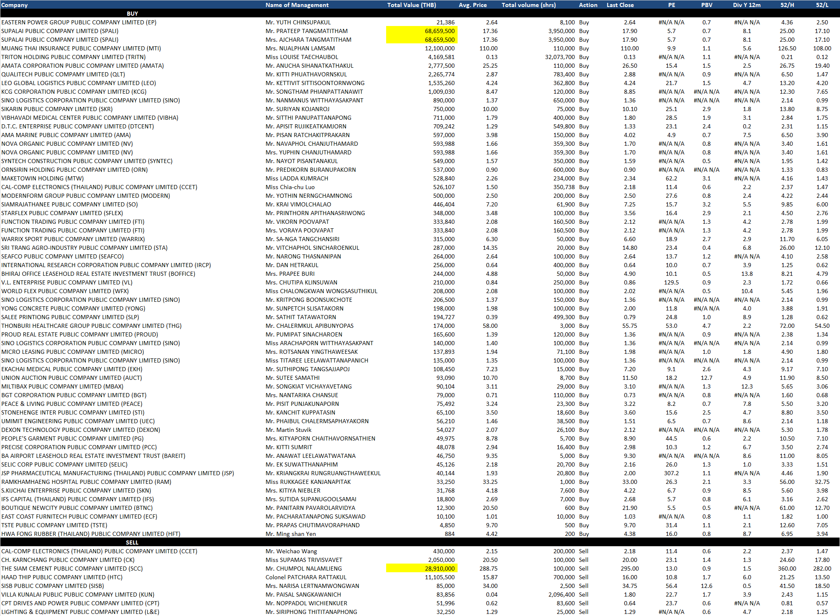Click MAKETOWIN HOLDING (MTW) company cell
Viewport: 840px width, 616px height.
[x=42, y=178]
